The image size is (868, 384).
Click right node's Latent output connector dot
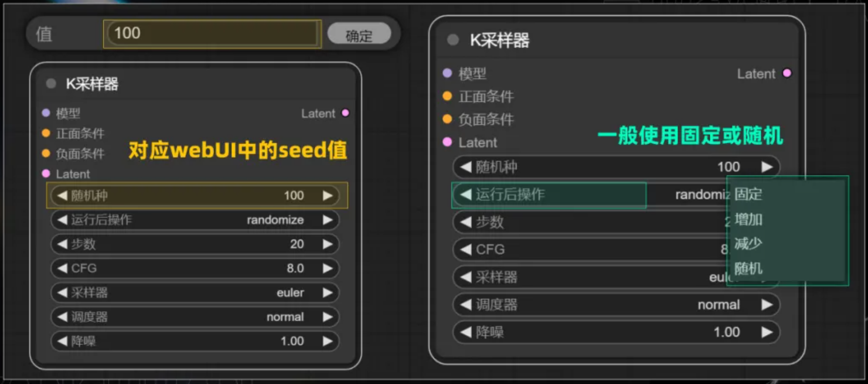(787, 73)
